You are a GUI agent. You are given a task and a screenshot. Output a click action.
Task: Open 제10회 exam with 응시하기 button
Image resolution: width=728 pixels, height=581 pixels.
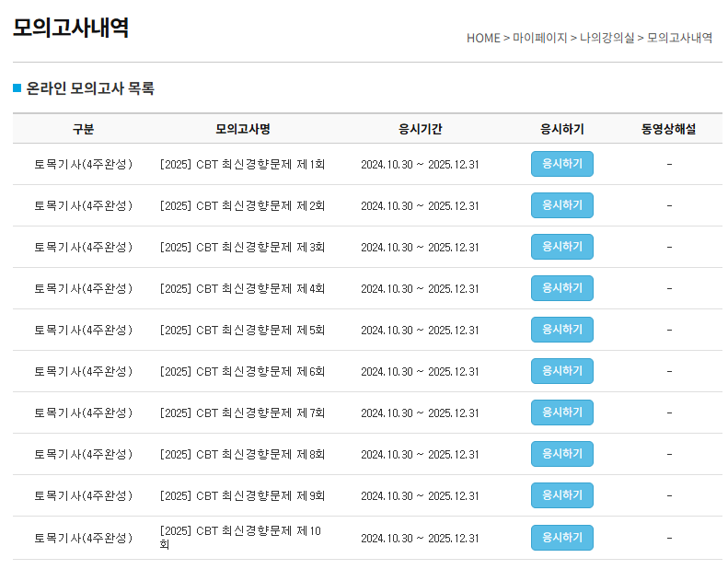[x=561, y=538]
